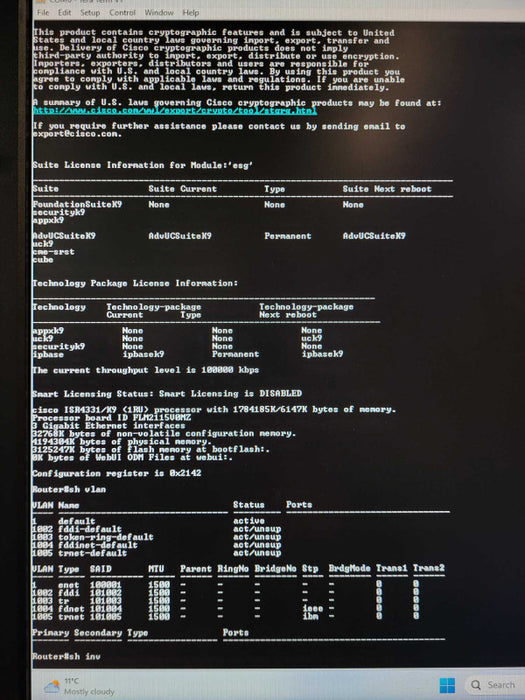Click the throughput level 100000 kbps line
This screenshot has width=525, height=700.
point(146,370)
